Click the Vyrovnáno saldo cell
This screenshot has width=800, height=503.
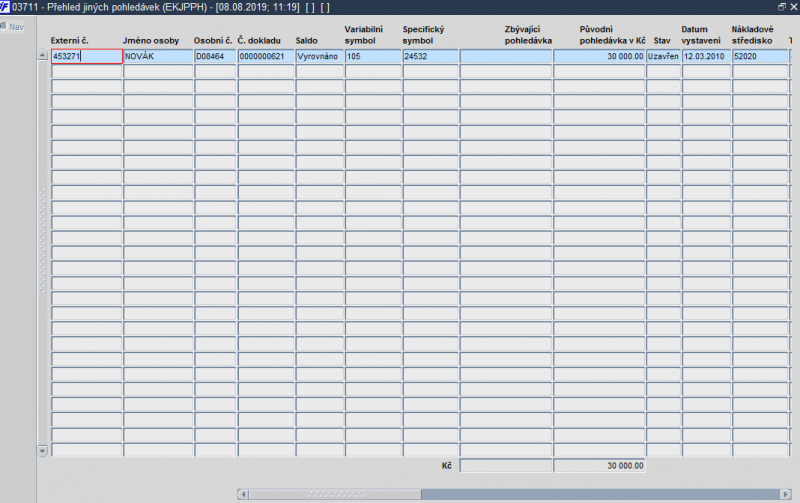[x=320, y=56]
